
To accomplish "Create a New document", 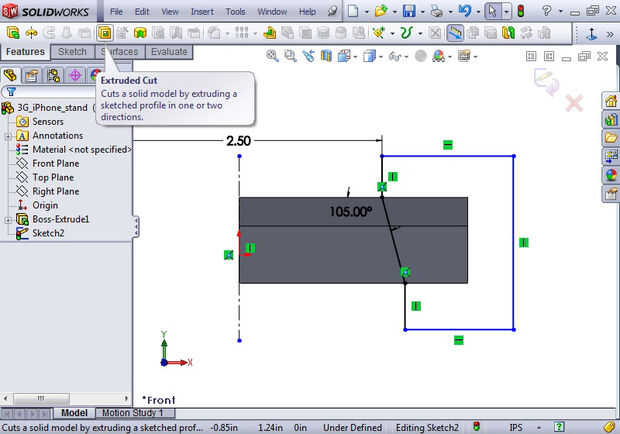I will click(x=353, y=11).
